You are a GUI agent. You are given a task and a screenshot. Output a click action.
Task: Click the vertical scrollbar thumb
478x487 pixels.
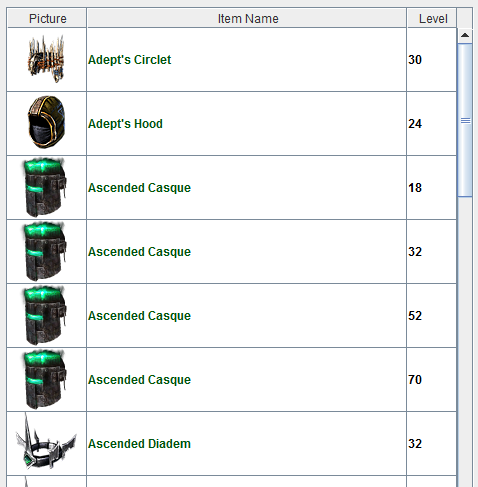pos(465,120)
